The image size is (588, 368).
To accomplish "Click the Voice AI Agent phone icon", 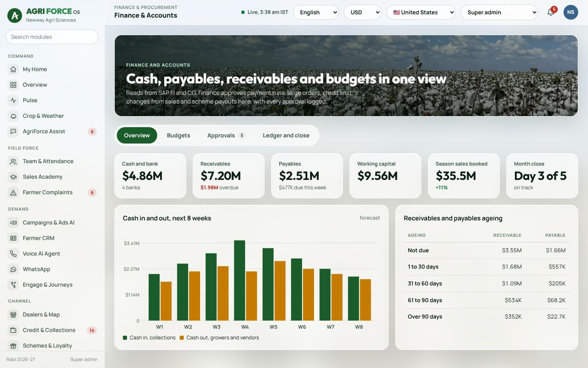I will pos(13,254).
